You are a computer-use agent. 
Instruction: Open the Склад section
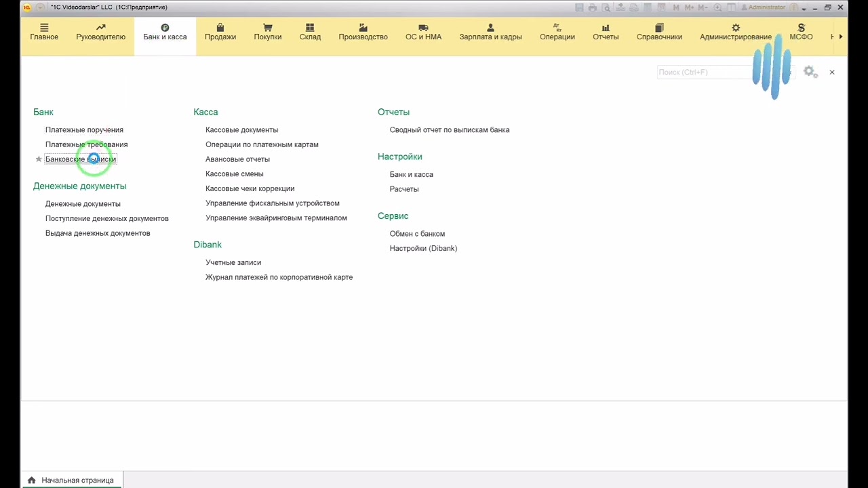[x=310, y=33]
